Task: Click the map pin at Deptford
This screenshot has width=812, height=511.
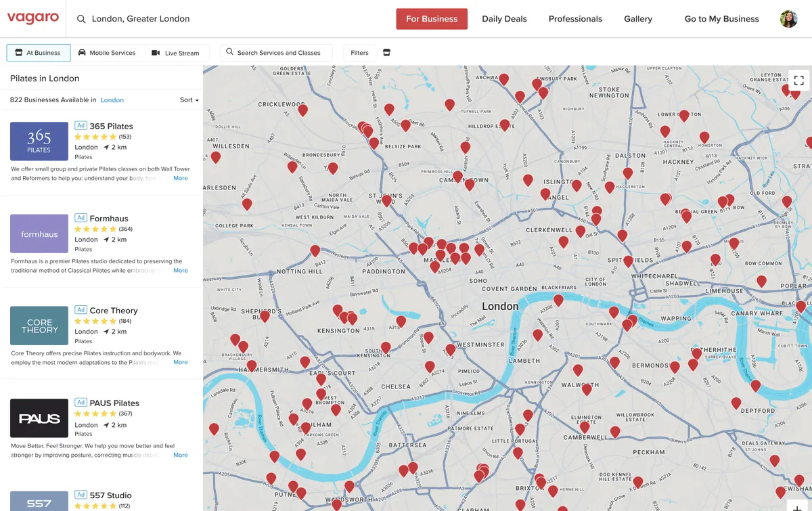Action: tap(736, 403)
